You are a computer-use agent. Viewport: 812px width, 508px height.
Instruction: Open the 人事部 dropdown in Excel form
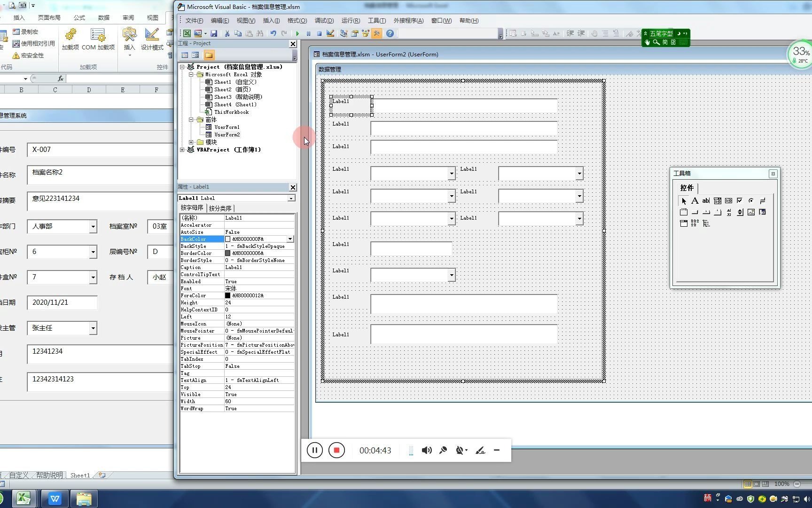[x=93, y=226]
